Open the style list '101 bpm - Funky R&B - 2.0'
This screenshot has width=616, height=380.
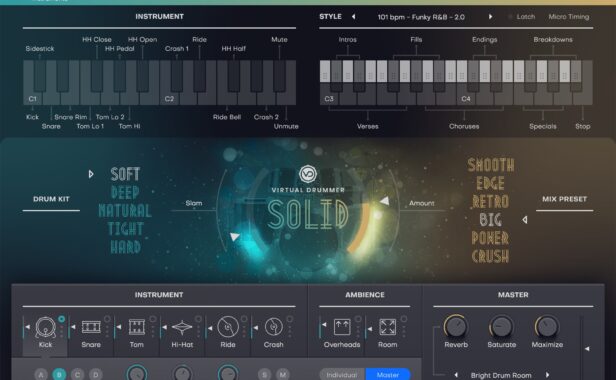(421, 17)
